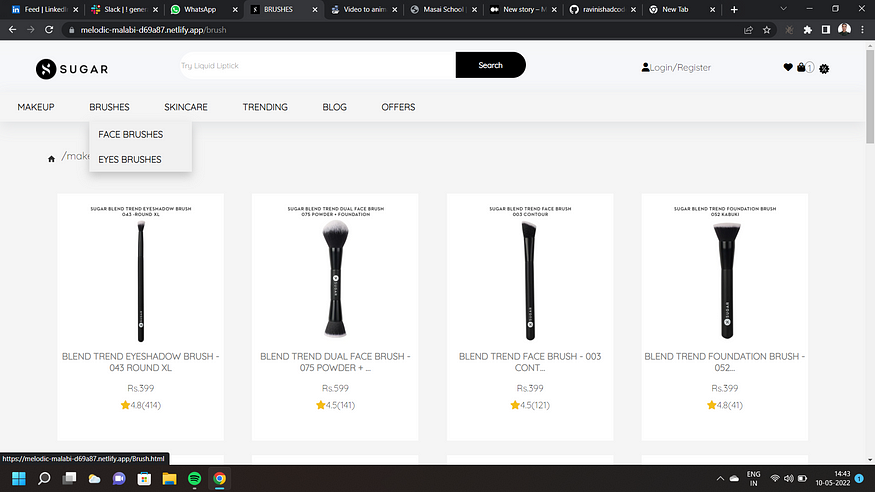Click the share page icon in address bar

pyautogui.click(x=748, y=30)
